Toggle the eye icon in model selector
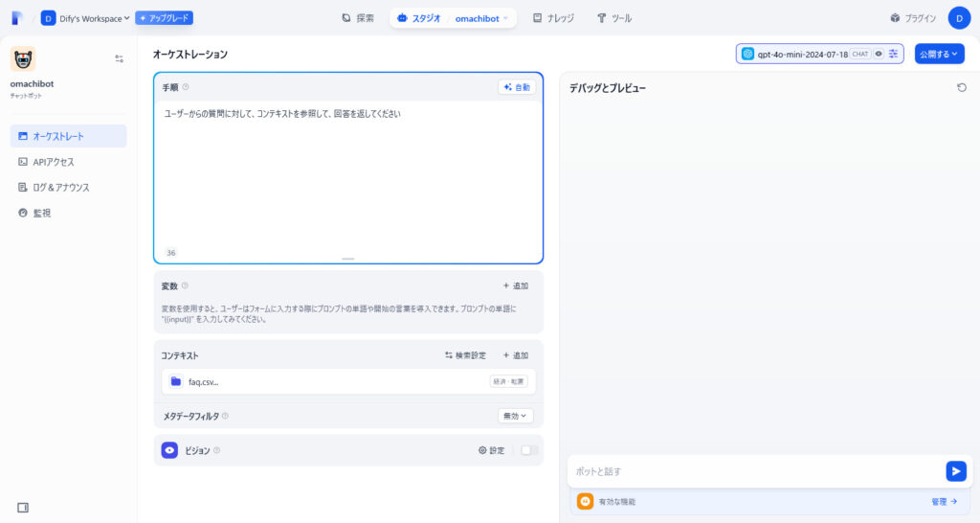This screenshot has width=980, height=523. (879, 54)
